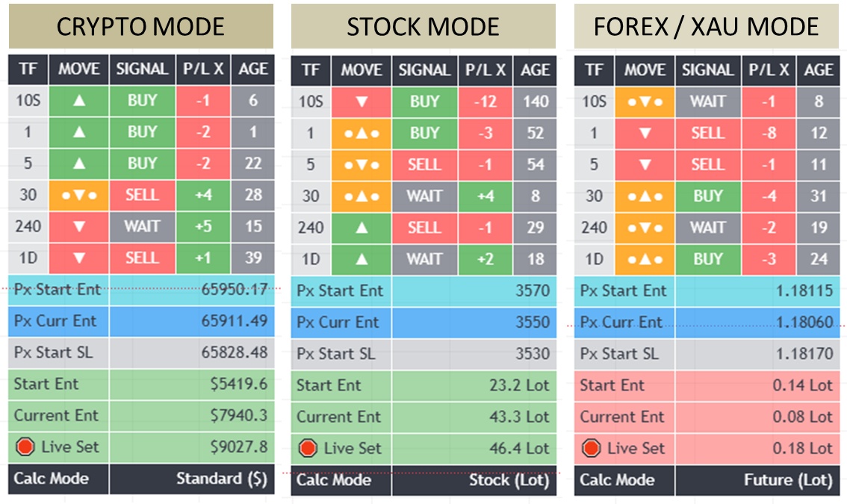
Task: Click the red Live Set icon in Forex table
Action: [591, 448]
